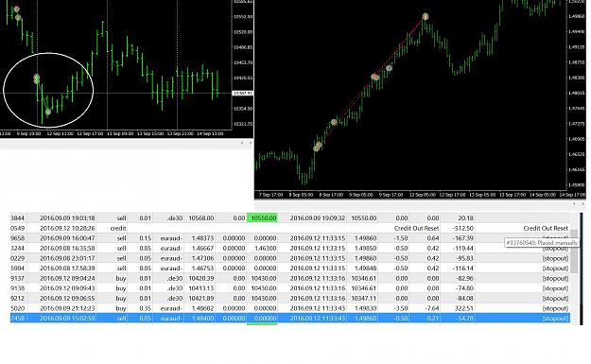Select order 9138 row

290,288
